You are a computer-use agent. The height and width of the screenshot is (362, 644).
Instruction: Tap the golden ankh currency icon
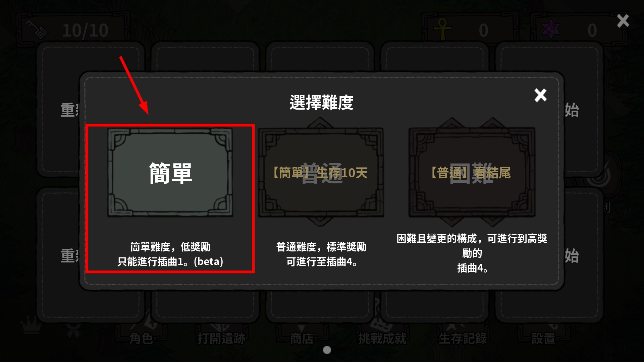pyautogui.click(x=443, y=29)
